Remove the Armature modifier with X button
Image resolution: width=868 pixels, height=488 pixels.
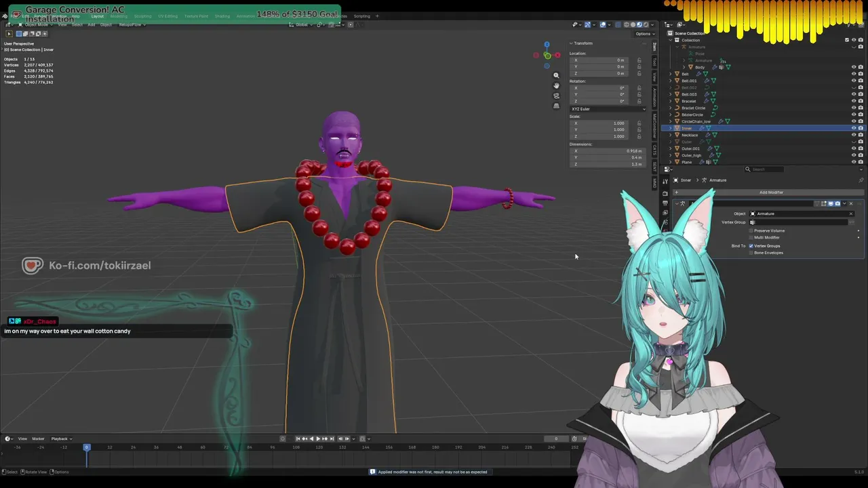coord(851,203)
